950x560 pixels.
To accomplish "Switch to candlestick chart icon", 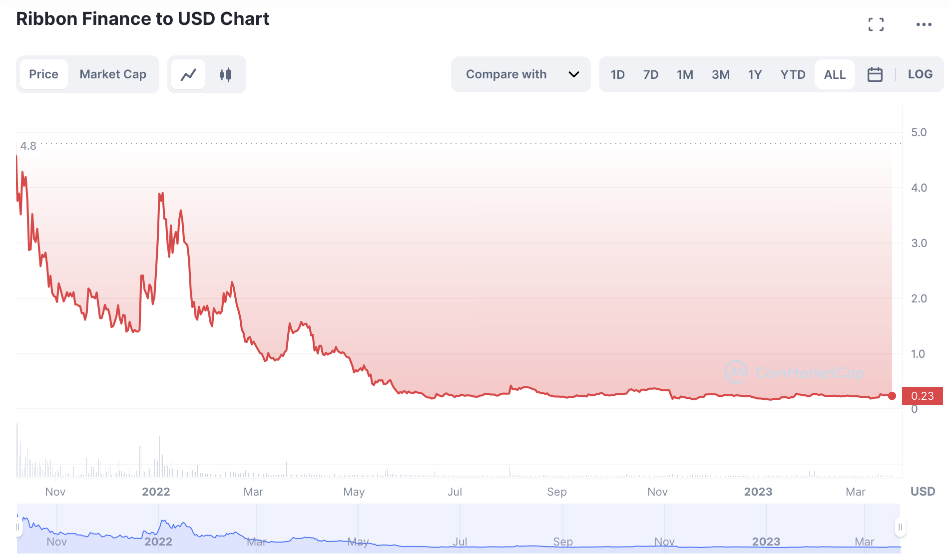I will [x=226, y=75].
